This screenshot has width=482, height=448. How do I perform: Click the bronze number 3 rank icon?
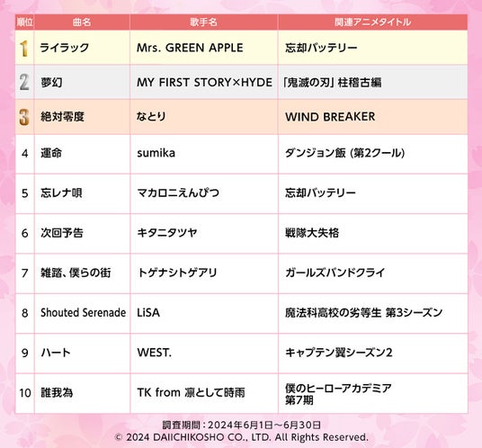point(24,117)
